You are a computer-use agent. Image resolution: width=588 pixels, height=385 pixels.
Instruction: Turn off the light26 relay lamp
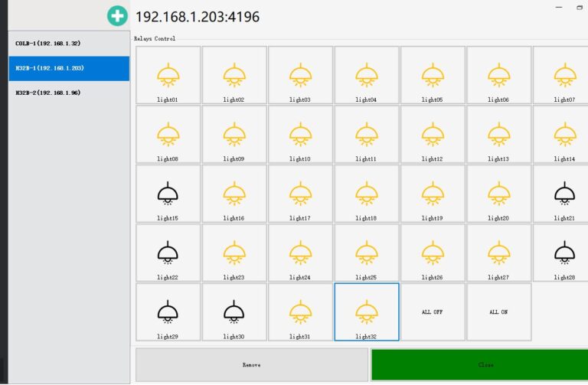click(x=433, y=252)
